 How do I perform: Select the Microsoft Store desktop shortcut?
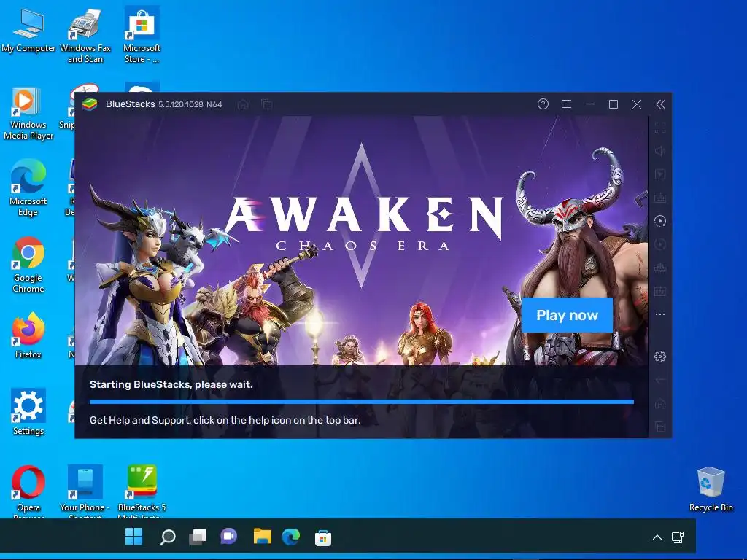point(142,35)
